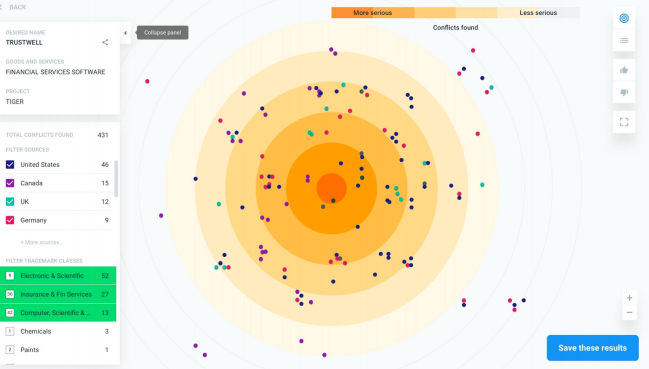Click the share icon next to TRUSTWELL

tap(105, 42)
